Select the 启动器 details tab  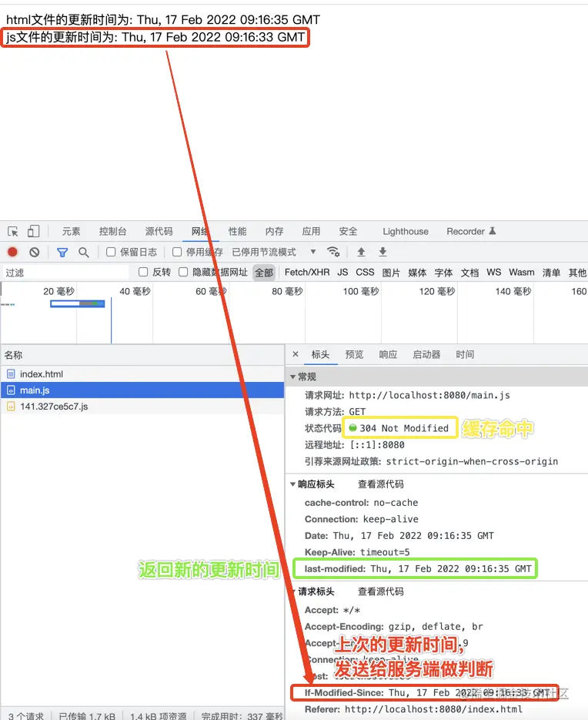pos(426,354)
